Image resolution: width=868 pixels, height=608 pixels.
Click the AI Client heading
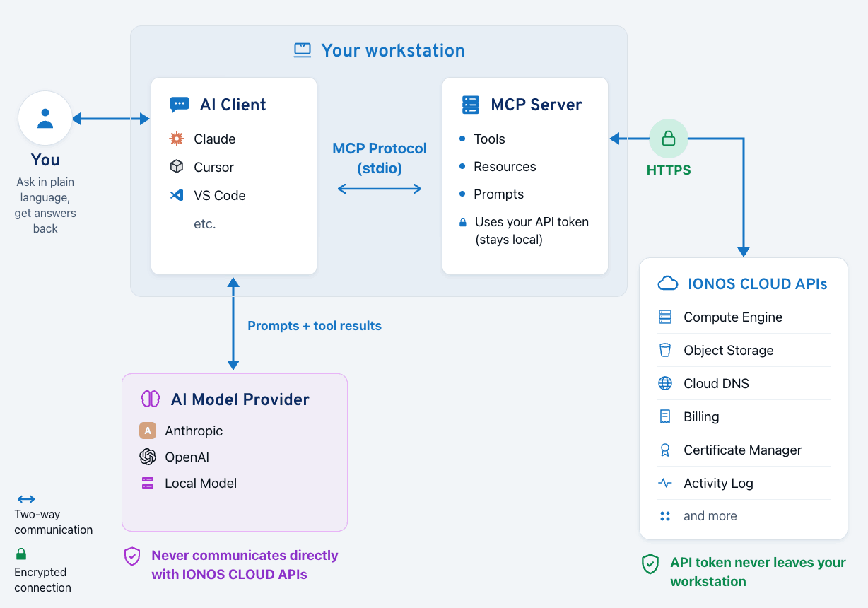(233, 105)
